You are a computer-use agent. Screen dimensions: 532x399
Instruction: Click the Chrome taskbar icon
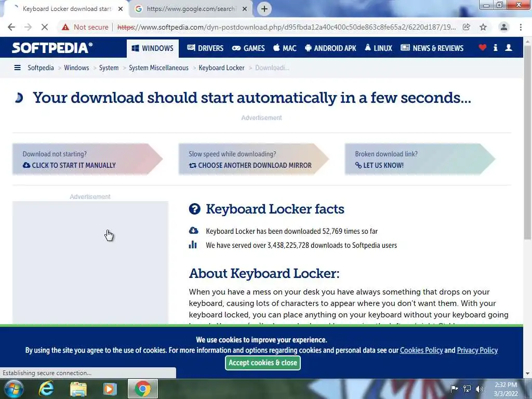click(x=143, y=389)
